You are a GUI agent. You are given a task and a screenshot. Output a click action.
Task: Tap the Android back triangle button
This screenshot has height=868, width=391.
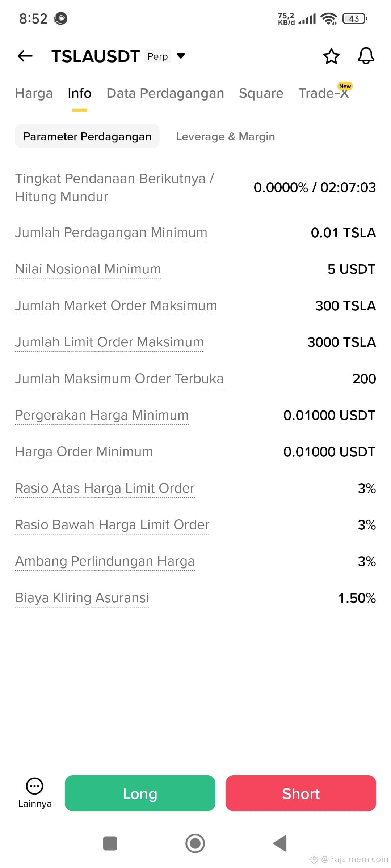tap(280, 843)
